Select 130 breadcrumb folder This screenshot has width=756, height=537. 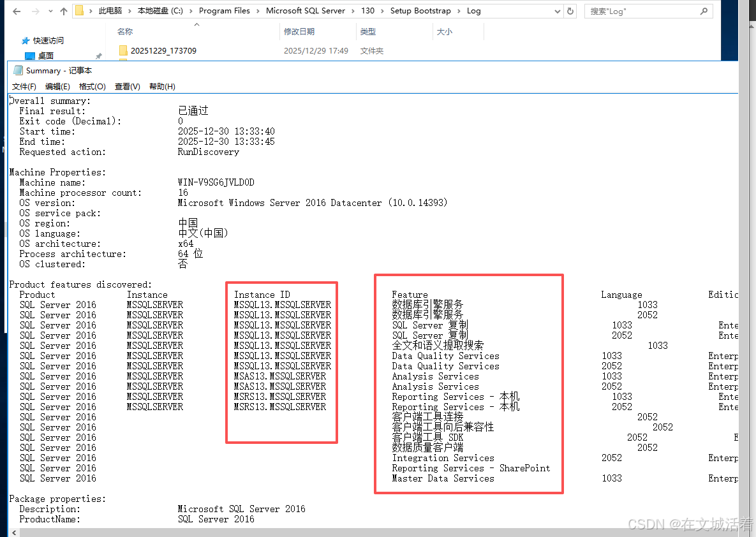(x=367, y=11)
